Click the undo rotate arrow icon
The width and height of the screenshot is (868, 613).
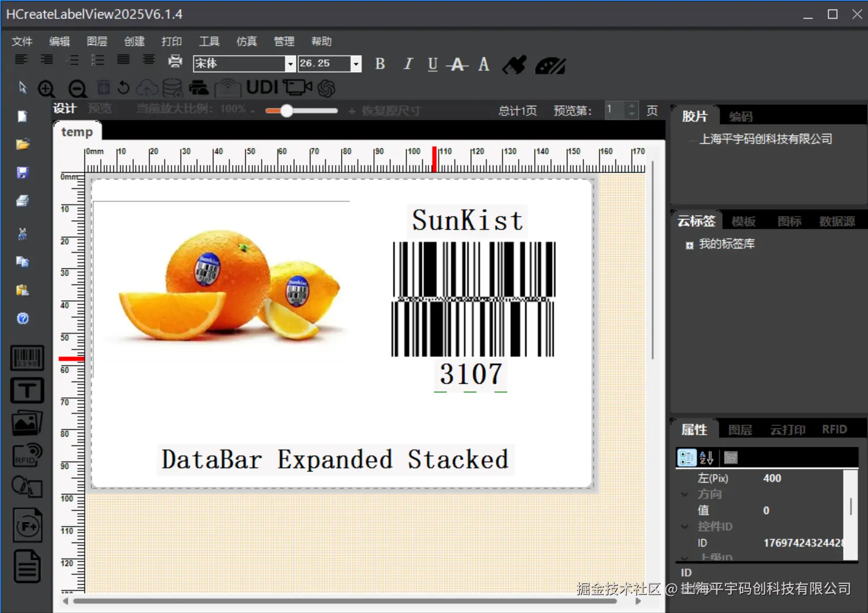[x=123, y=87]
